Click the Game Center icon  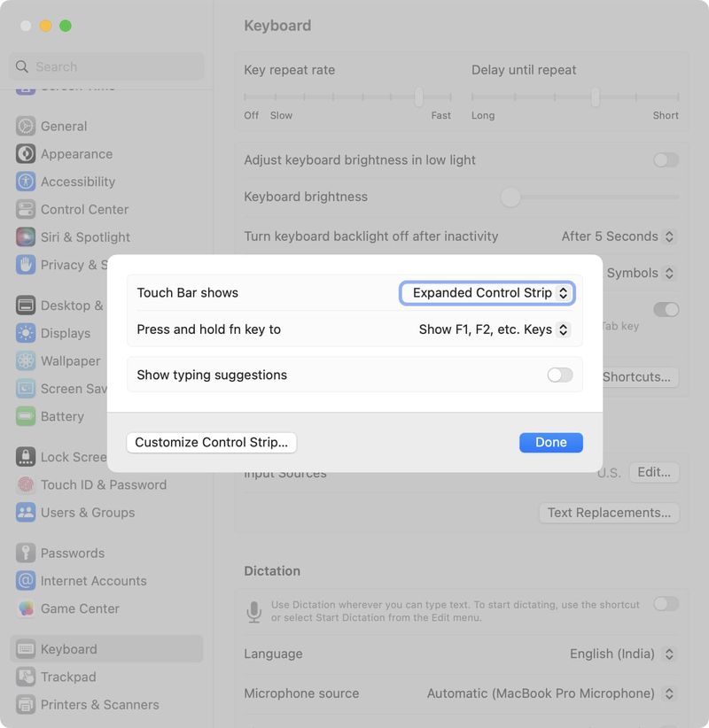point(26,608)
